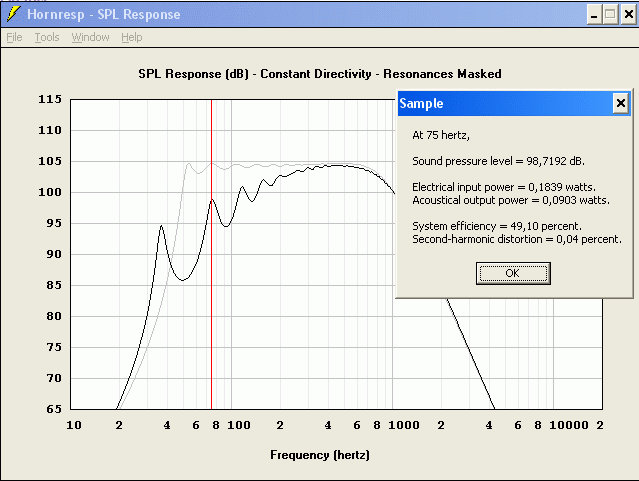Click the 115 value on vertical axis
Image resolution: width=639 pixels, height=481 pixels.
tap(50, 99)
